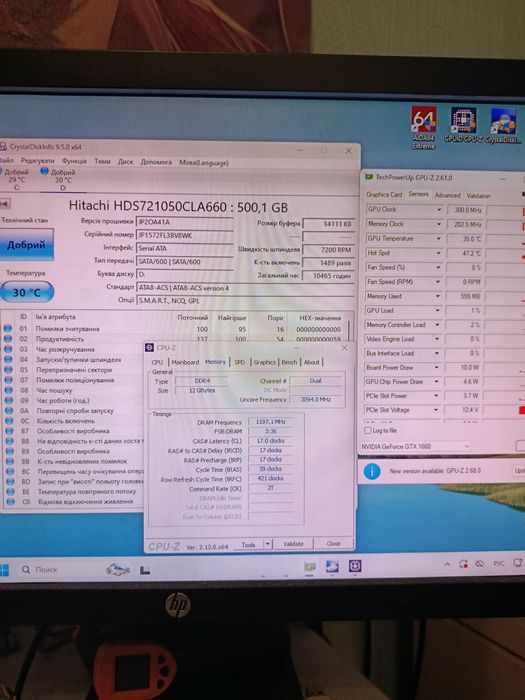
Task: Go to previous disk arrow in CrystalDiskInfo
Action: (x=4, y=204)
